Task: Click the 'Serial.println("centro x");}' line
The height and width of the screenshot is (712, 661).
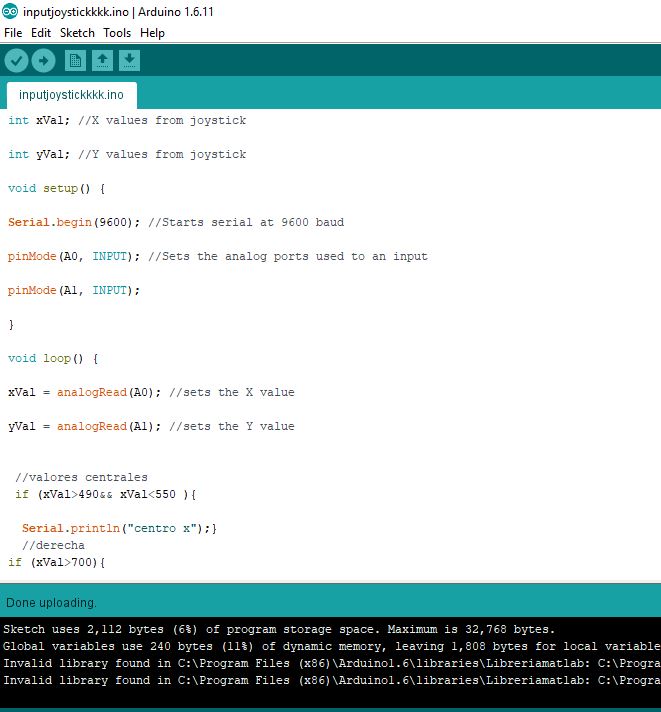Action: point(119,529)
